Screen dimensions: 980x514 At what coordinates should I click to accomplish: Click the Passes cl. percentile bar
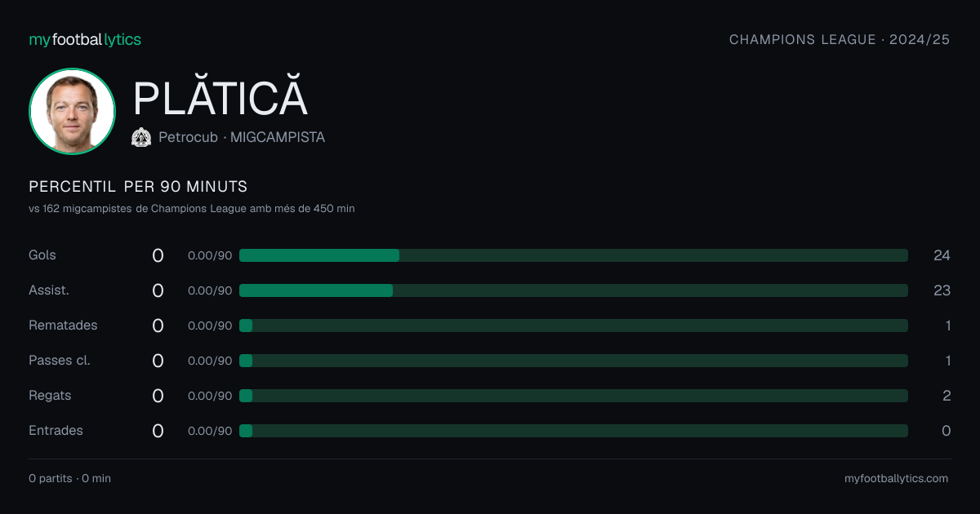point(573,361)
